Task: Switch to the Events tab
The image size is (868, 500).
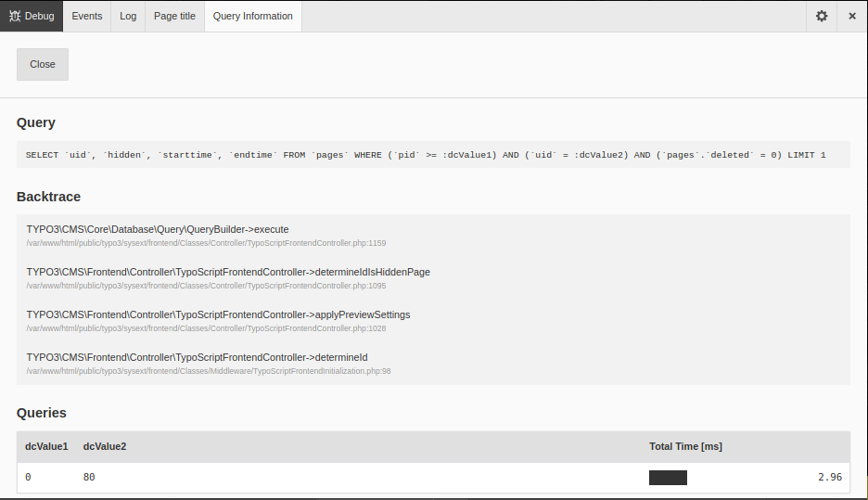Action: tap(87, 16)
